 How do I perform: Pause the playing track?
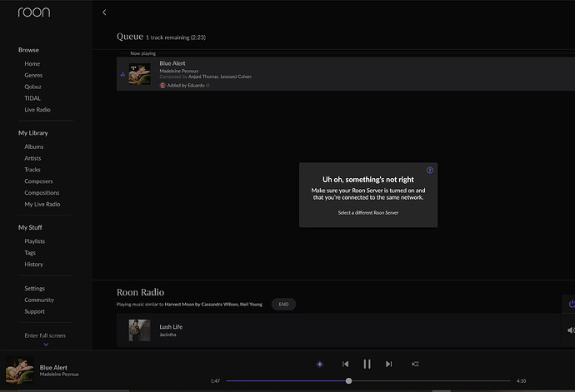(x=367, y=364)
